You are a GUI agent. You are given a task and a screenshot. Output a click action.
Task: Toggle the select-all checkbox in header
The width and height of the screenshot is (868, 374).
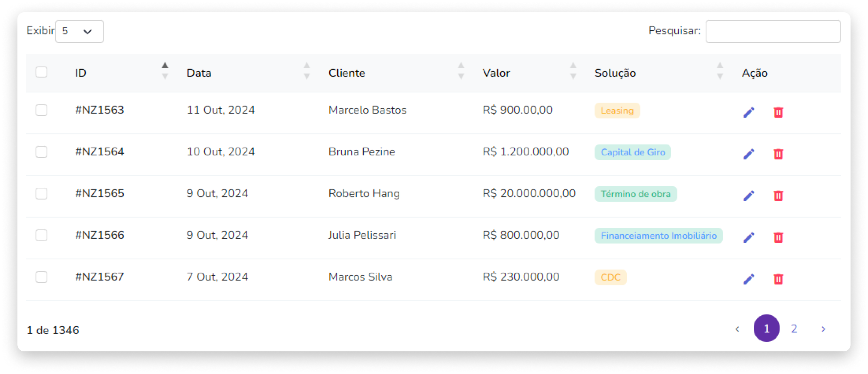point(41,72)
